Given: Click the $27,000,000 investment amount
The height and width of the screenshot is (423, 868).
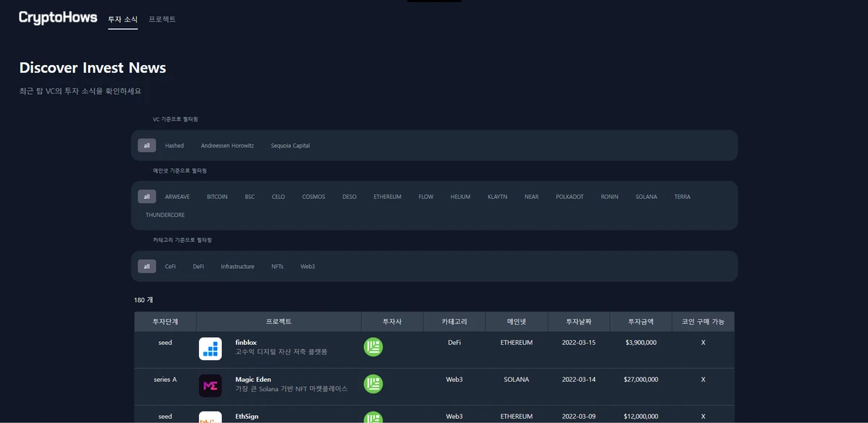Looking at the screenshot, I should tap(641, 380).
